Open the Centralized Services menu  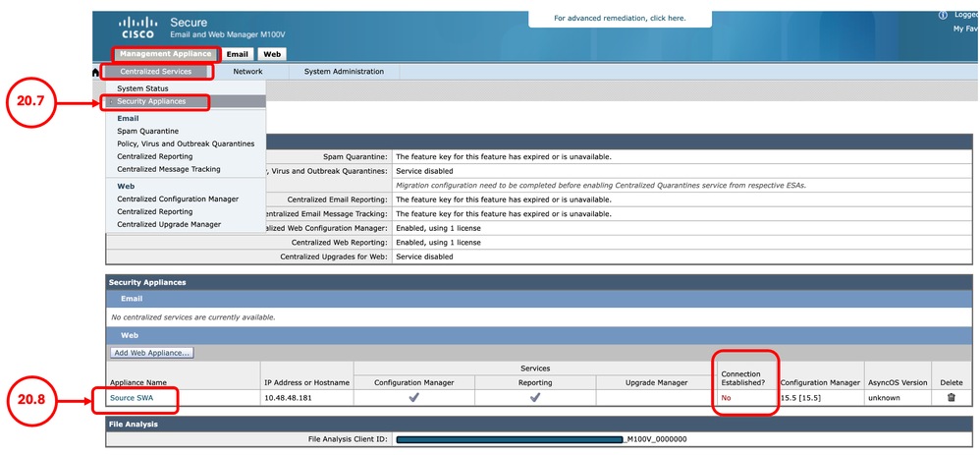[x=156, y=72]
